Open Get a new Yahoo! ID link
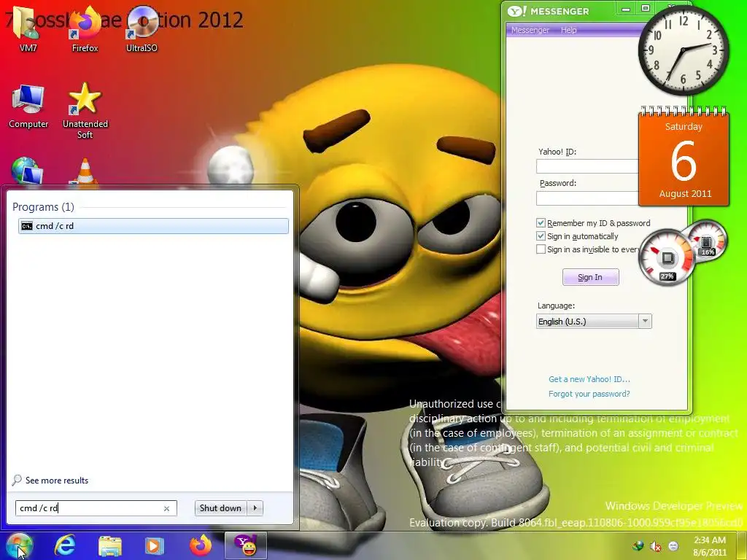The width and height of the screenshot is (747, 560). click(x=589, y=379)
